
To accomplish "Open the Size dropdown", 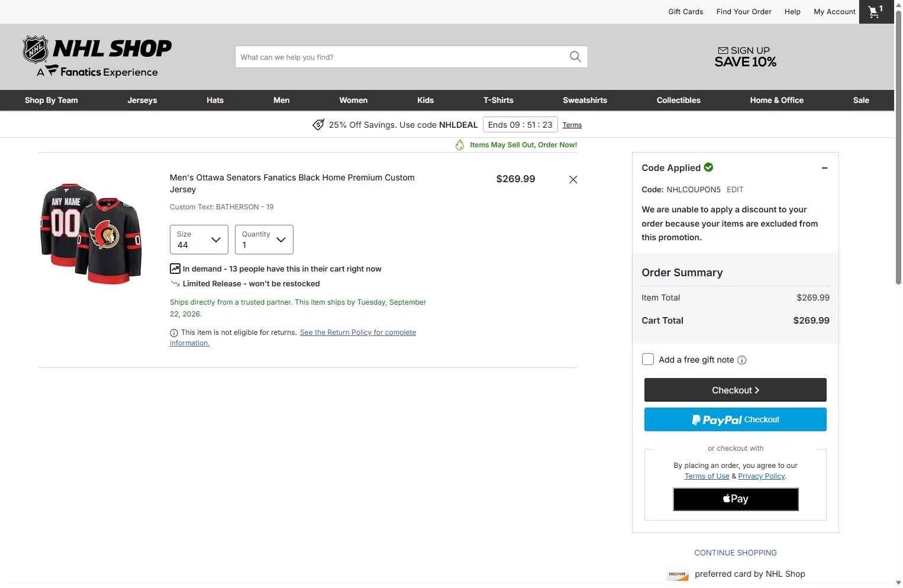I will coord(199,240).
